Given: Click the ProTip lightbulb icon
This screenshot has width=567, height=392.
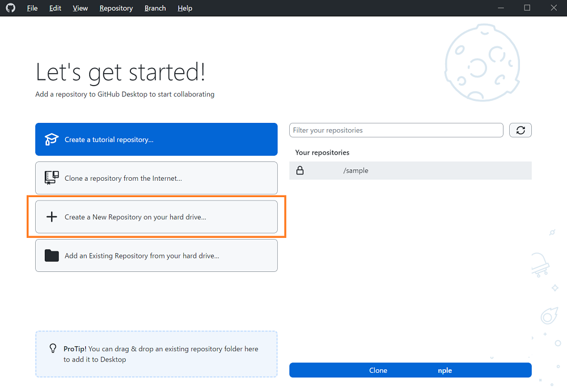Looking at the screenshot, I should tap(53, 348).
